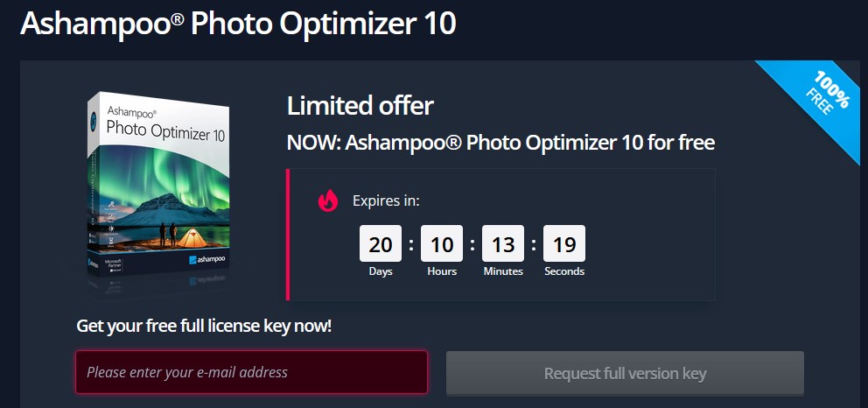Click the Minutes countdown box showing 13
This screenshot has height=408, width=868.
pos(503,244)
